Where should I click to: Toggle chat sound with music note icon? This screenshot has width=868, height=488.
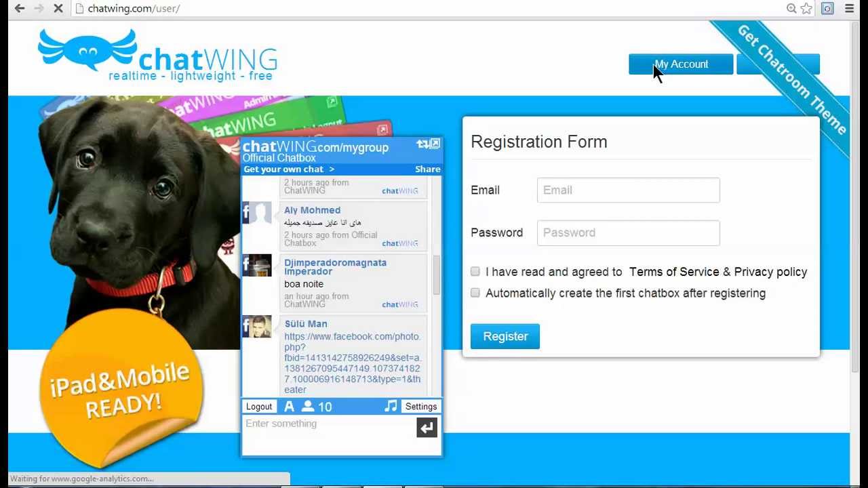click(391, 406)
